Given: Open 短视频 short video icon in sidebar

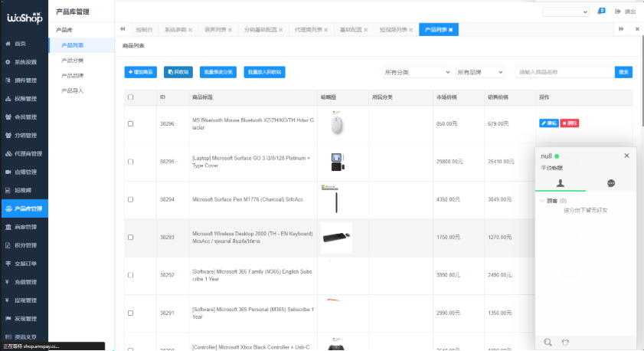Looking at the screenshot, I should (x=8, y=190).
